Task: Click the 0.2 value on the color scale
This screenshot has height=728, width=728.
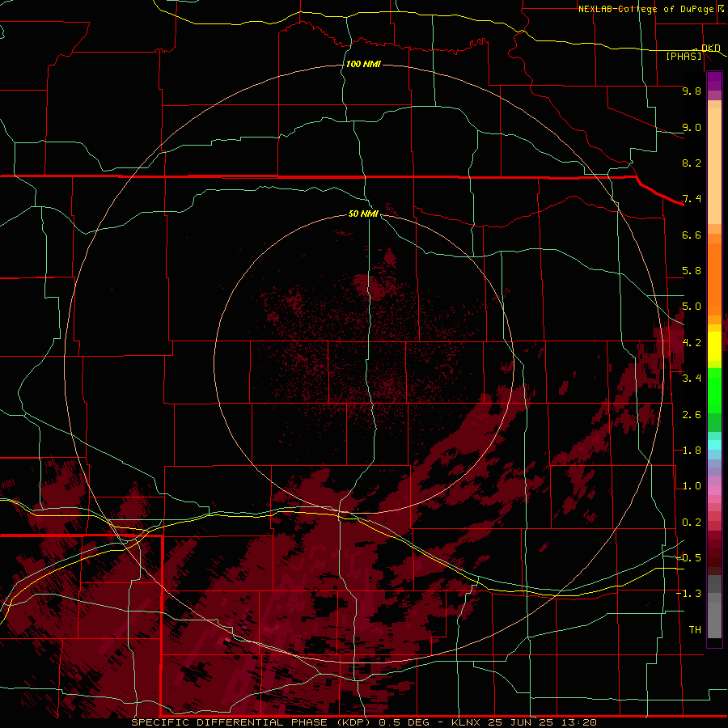Action: point(692,523)
